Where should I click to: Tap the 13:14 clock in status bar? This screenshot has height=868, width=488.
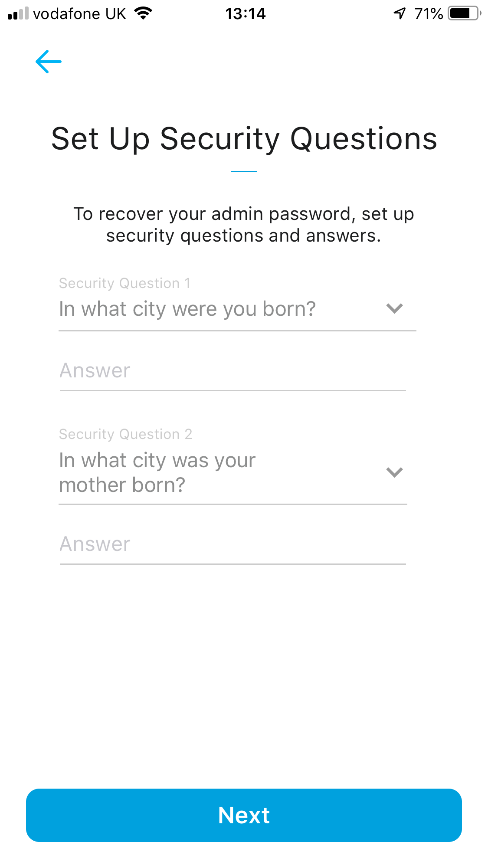tap(245, 14)
